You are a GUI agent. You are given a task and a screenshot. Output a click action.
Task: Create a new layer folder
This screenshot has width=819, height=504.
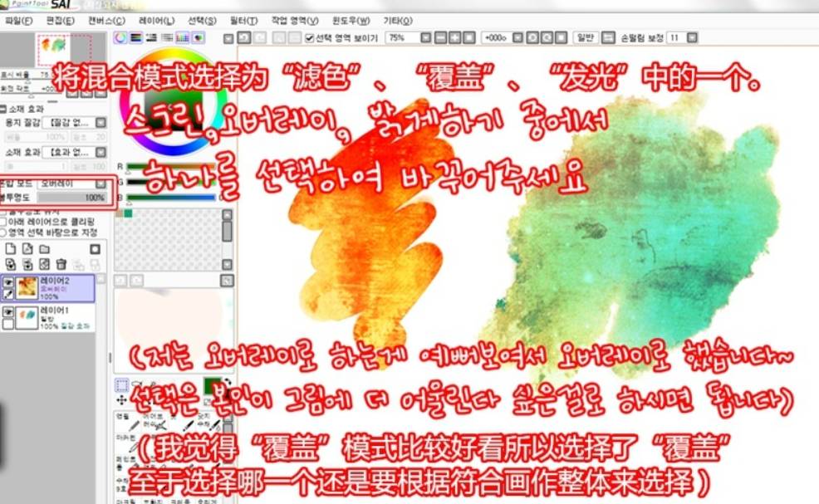pyautogui.click(x=44, y=248)
